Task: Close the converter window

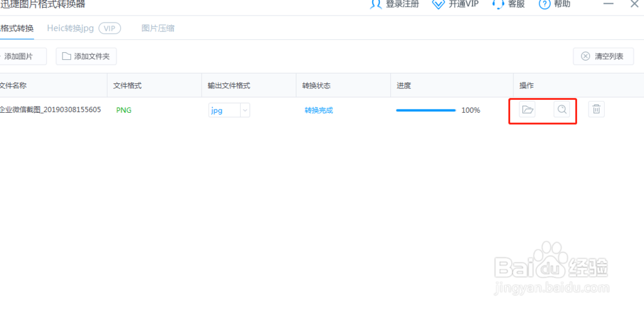Action: click(x=634, y=4)
